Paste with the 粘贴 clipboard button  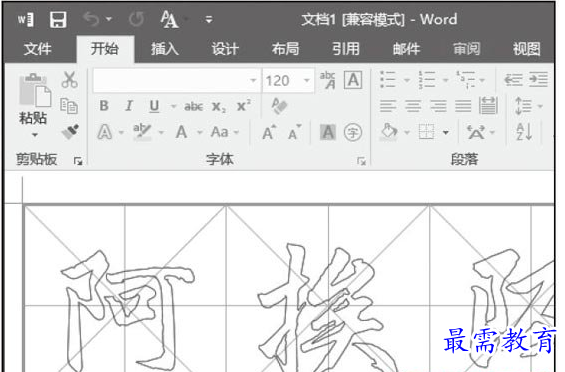[x=34, y=98]
